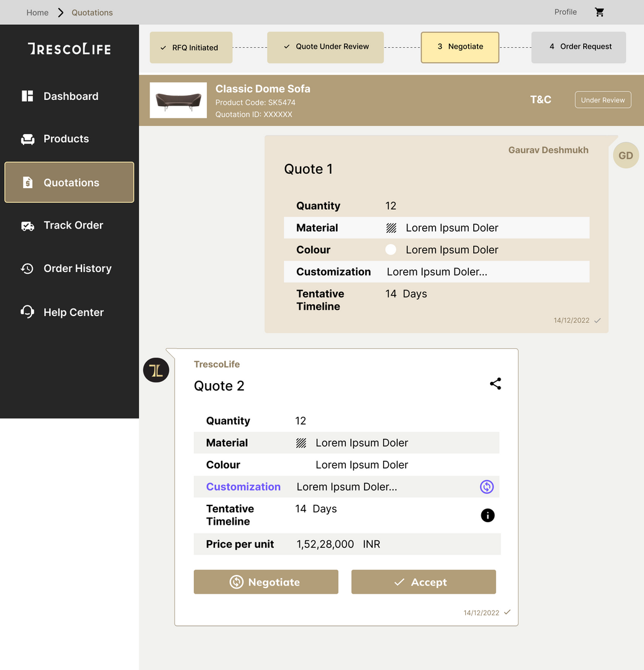Accept Quote 2
Viewport: 644px width, 670px height.
tap(423, 582)
